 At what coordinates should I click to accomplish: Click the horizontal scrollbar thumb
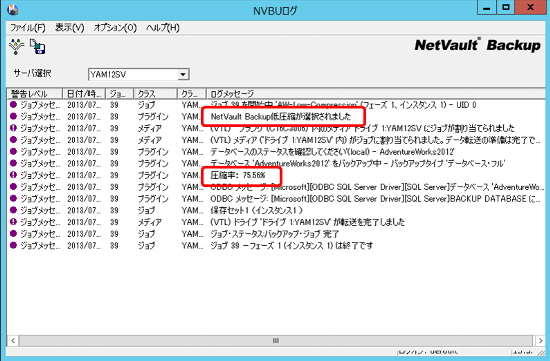pyautogui.click(x=276, y=340)
